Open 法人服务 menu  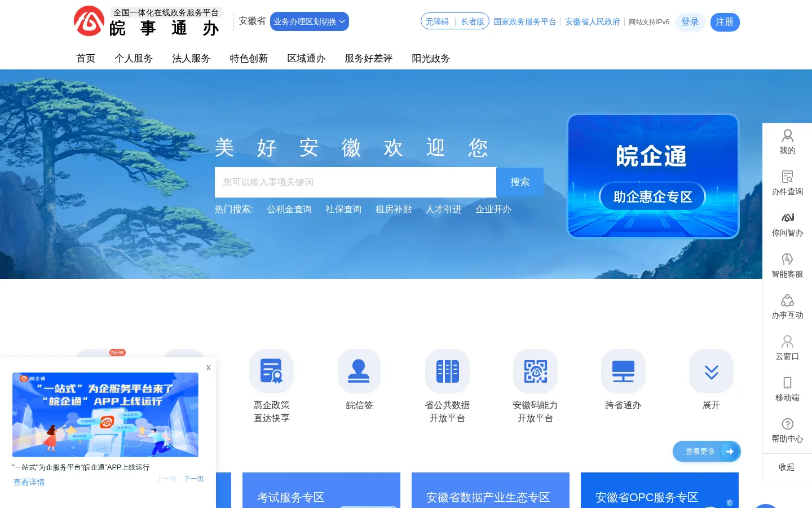191,58
